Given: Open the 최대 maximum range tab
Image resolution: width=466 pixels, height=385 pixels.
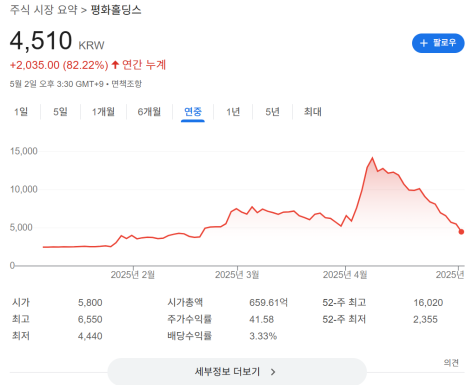Looking at the screenshot, I should pos(313,112).
